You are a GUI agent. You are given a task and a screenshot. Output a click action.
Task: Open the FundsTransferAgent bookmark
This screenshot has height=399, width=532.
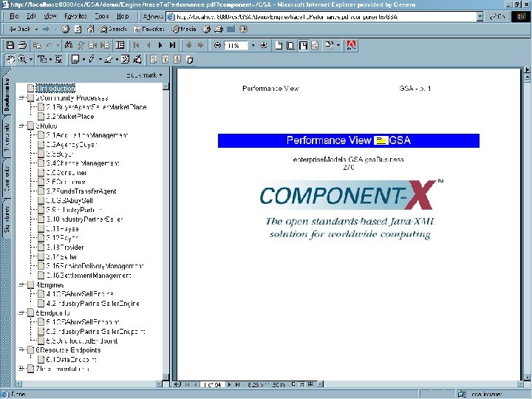click(81, 191)
